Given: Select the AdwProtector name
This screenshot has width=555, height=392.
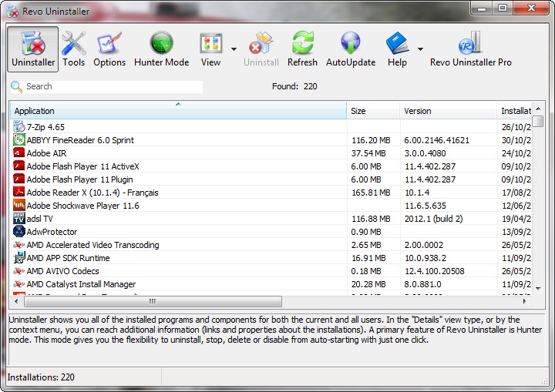Looking at the screenshot, I should [x=52, y=232].
